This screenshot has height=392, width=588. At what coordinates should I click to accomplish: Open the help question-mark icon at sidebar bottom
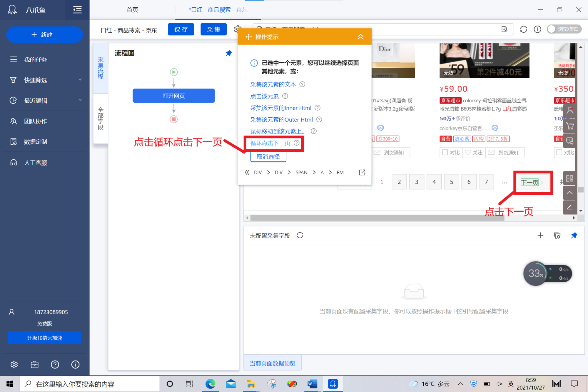(55, 365)
